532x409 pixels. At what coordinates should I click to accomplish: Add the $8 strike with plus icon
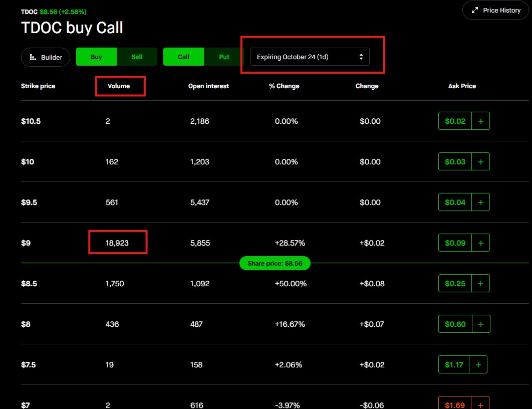(x=480, y=324)
